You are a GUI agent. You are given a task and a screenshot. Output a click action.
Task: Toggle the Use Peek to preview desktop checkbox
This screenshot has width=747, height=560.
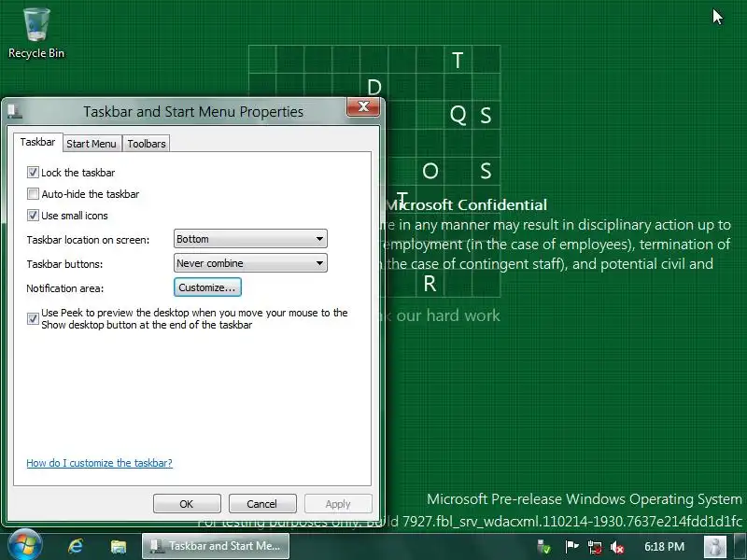click(33, 318)
